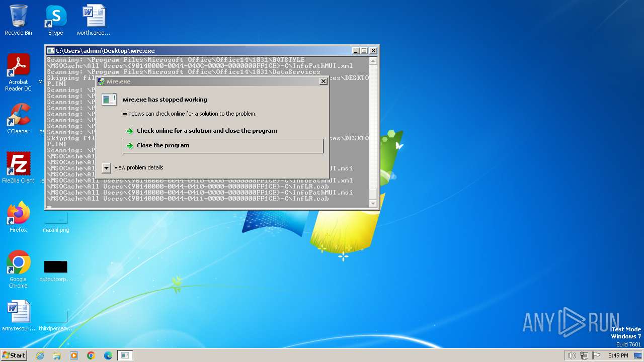Select the wire.exe taskbar button

coord(125,355)
